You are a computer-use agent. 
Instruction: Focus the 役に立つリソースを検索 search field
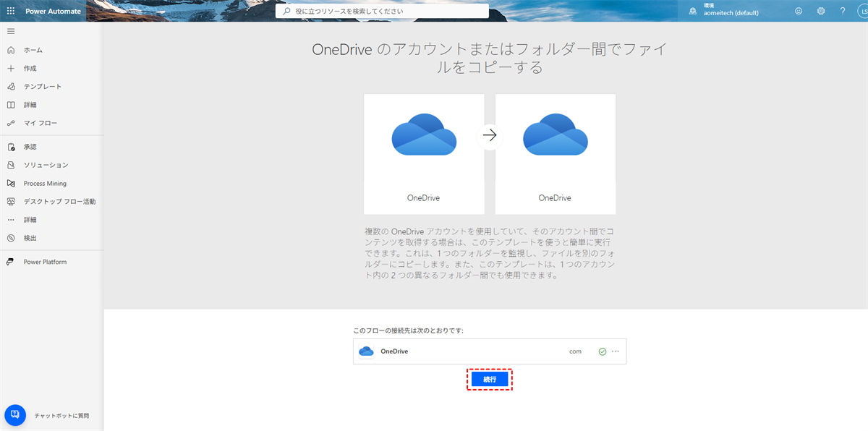[382, 11]
